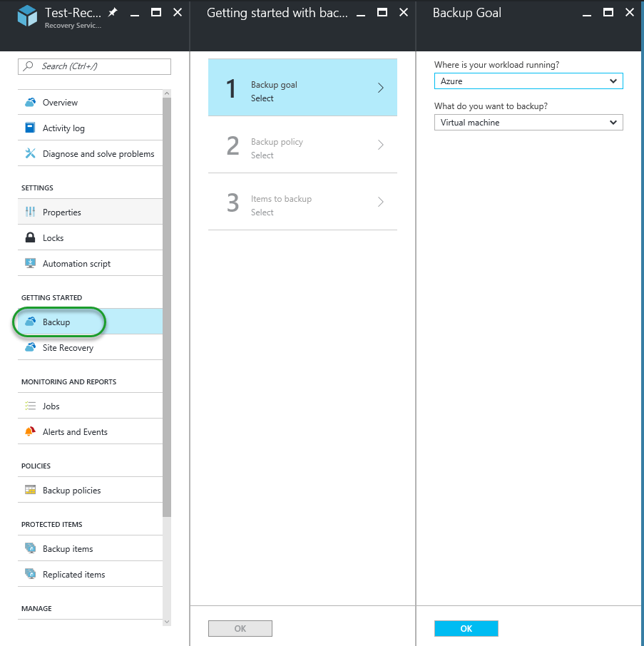Click inside the Search resources field
This screenshot has width=644, height=646.
pyautogui.click(x=94, y=66)
